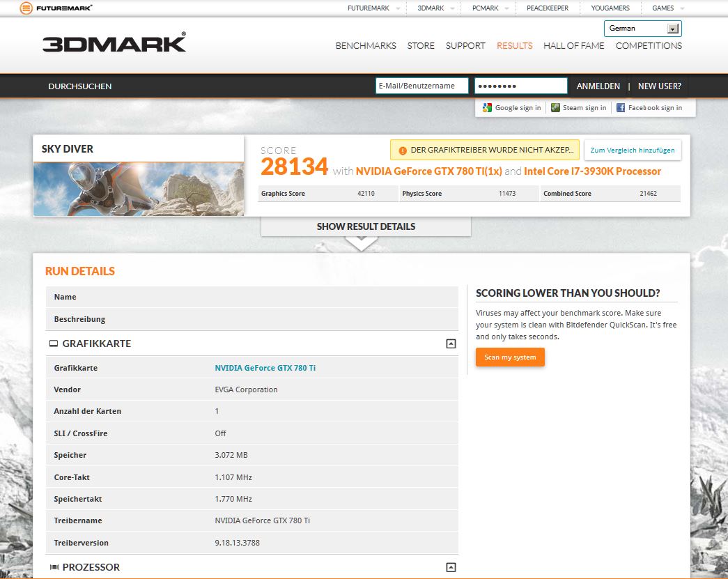This screenshot has width=728, height=579.
Task: Click the Futuremark logo icon
Action: 26,8
